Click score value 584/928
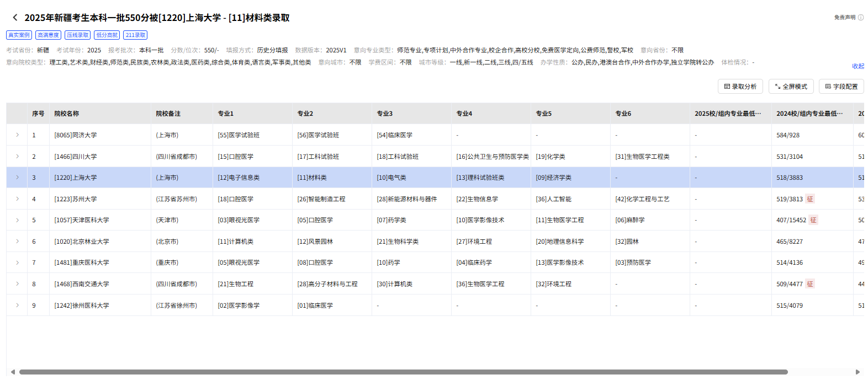Screen dimensions: 868x380 coord(788,135)
